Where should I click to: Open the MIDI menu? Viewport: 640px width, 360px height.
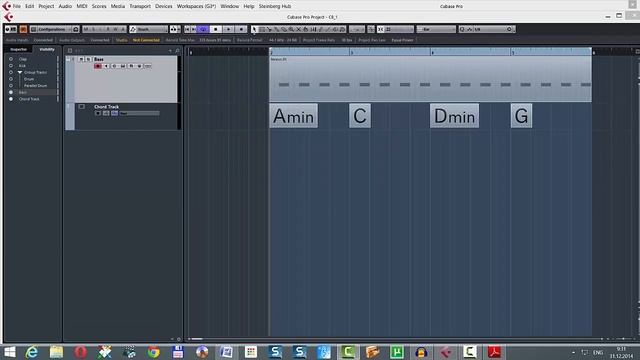[x=82, y=6]
